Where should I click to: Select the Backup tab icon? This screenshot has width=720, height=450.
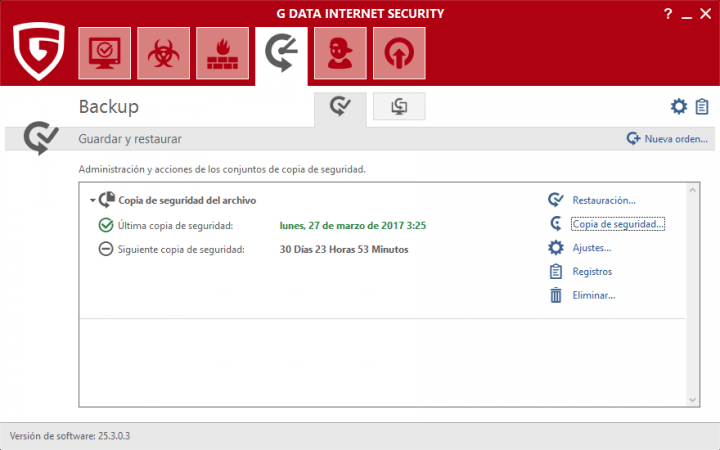[281, 54]
